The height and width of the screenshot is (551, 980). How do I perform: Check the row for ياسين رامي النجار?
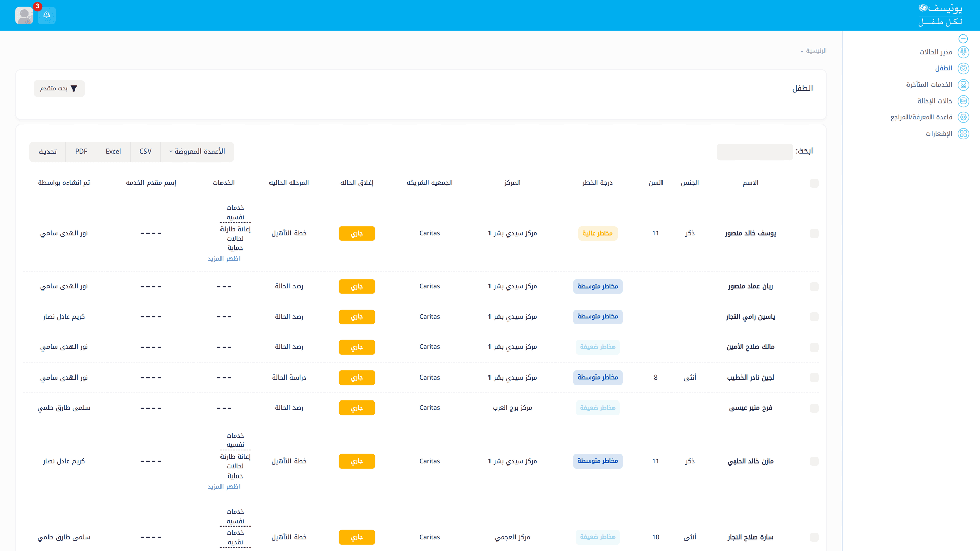click(814, 317)
